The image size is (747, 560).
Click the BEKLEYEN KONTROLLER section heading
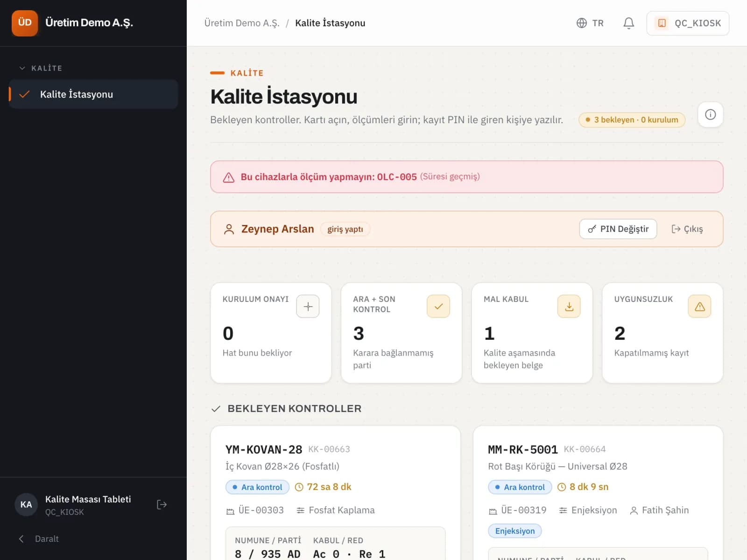pos(295,409)
